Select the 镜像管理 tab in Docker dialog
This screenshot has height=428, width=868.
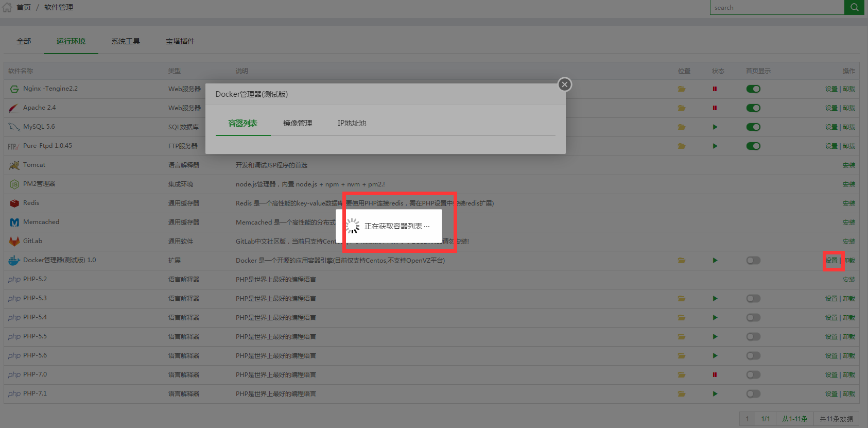click(x=298, y=123)
